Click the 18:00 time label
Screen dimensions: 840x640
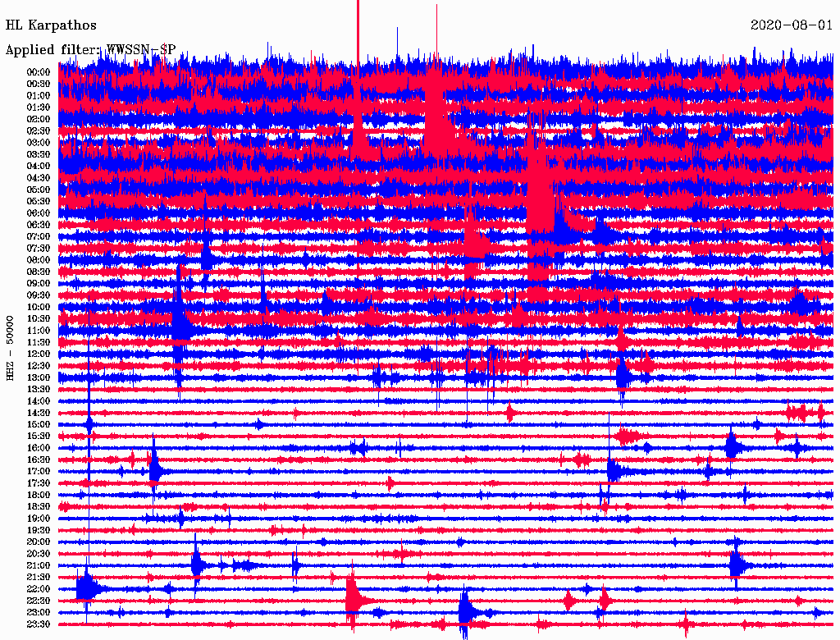point(39,495)
